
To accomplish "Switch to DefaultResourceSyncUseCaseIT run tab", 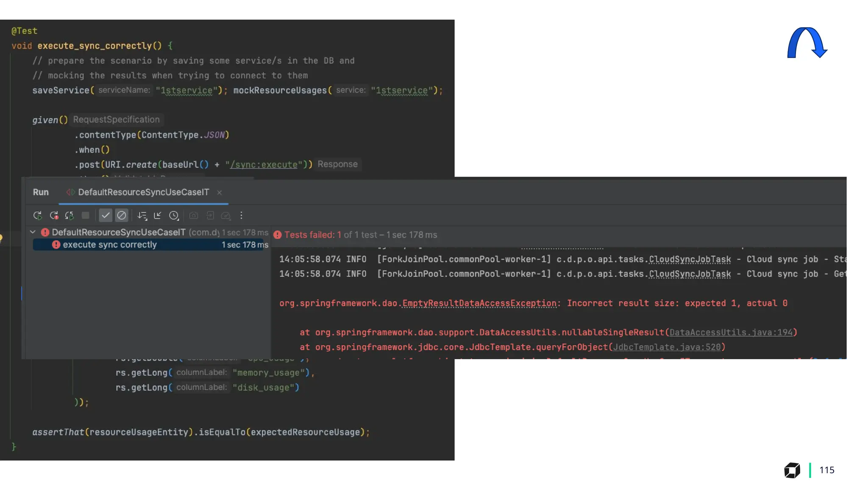I will [143, 192].
